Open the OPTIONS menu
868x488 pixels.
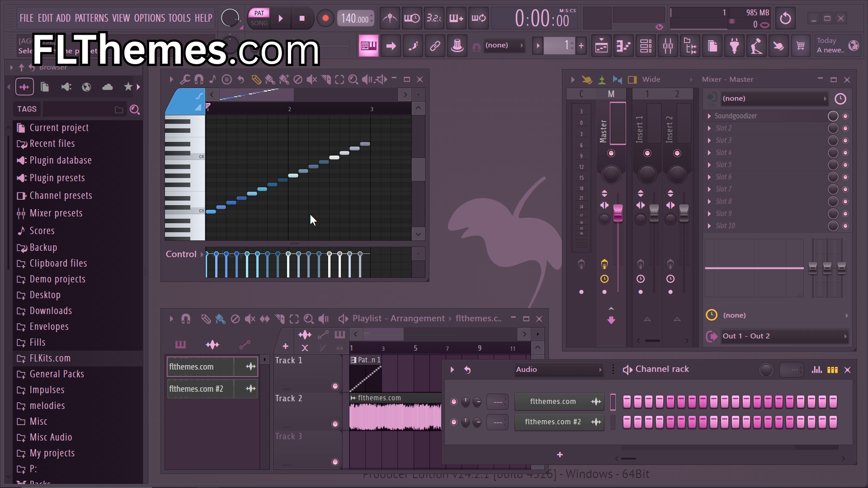click(x=150, y=18)
